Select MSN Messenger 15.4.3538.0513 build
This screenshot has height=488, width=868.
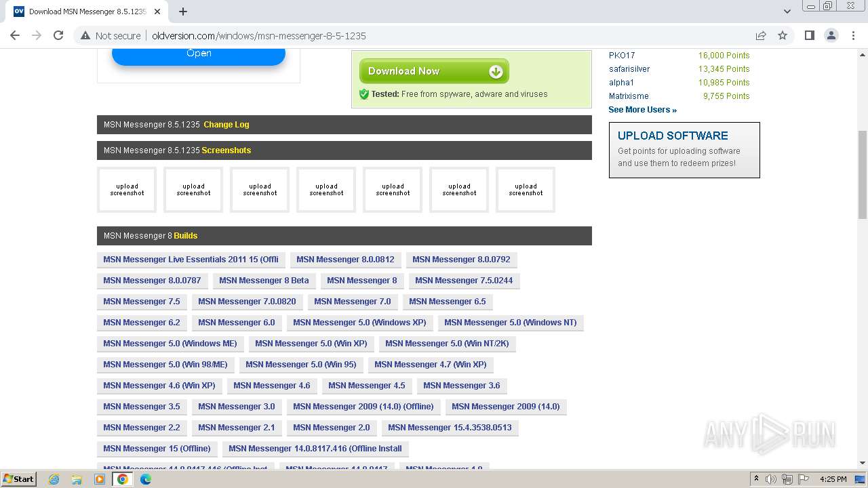(x=450, y=428)
